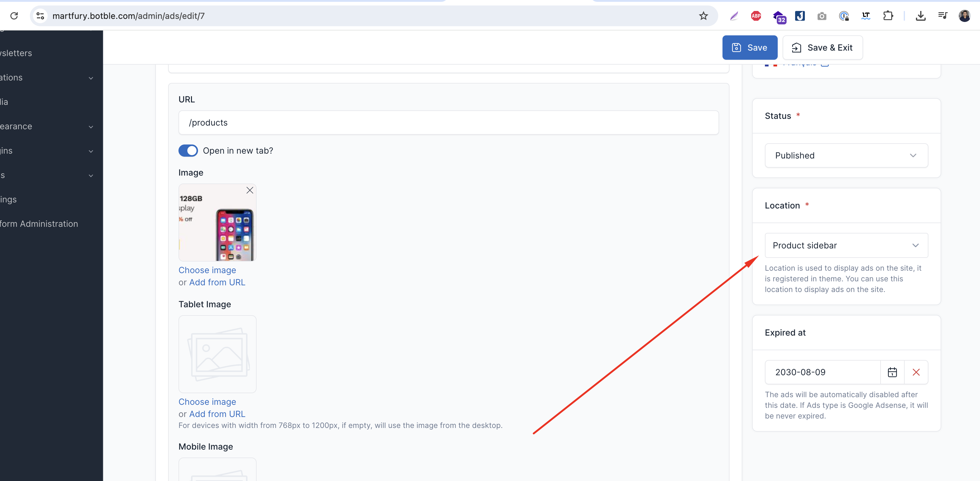980x481 pixels.
Task: Open the Status dropdown showing Published
Action: pos(846,155)
